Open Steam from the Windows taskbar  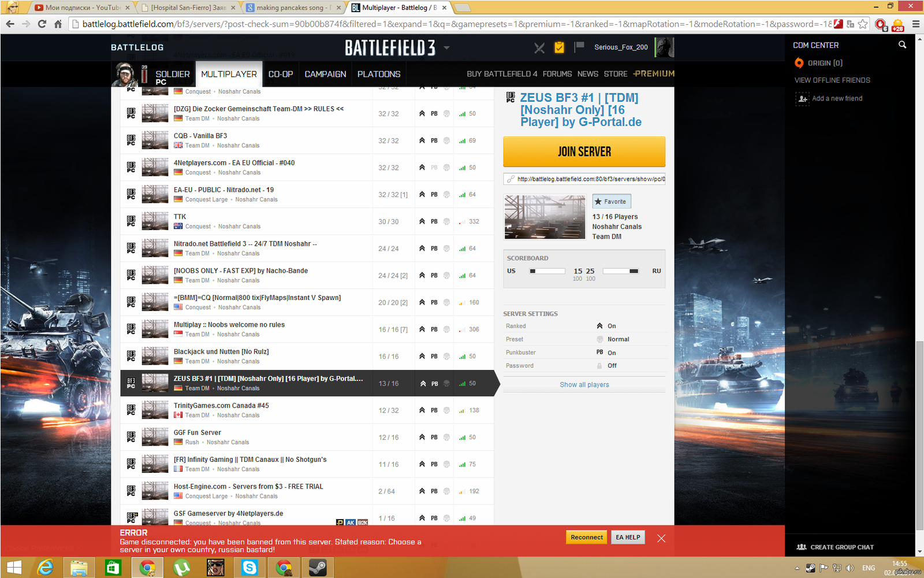[317, 568]
